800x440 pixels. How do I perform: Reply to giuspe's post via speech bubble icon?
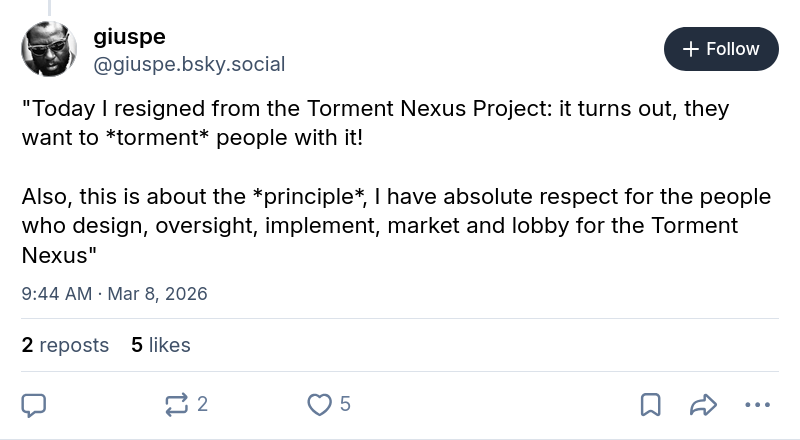pyautogui.click(x=34, y=405)
